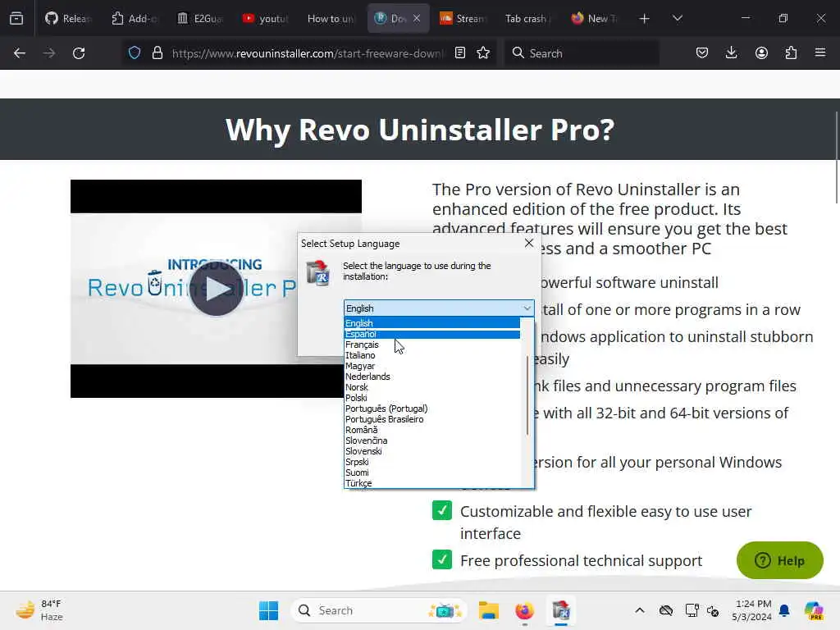Open a new browser tab
This screenshot has height=630, width=840.
point(645,19)
